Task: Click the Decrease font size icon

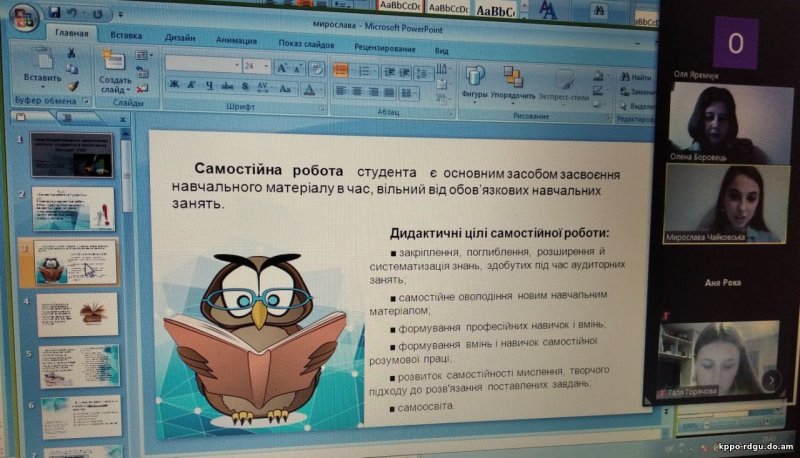Action: pyautogui.click(x=297, y=68)
